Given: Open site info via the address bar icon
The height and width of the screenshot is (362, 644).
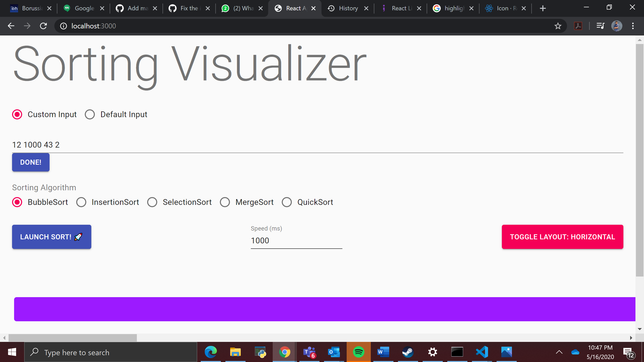Looking at the screenshot, I should coord(63,26).
